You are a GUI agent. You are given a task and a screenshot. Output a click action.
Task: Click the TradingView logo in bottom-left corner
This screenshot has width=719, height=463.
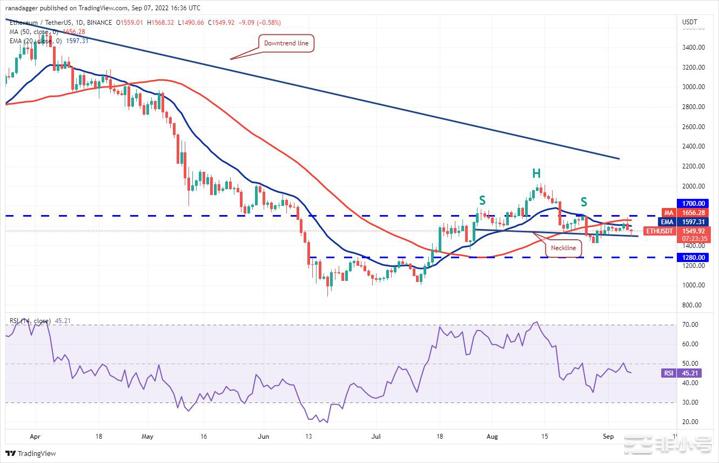tap(28, 452)
